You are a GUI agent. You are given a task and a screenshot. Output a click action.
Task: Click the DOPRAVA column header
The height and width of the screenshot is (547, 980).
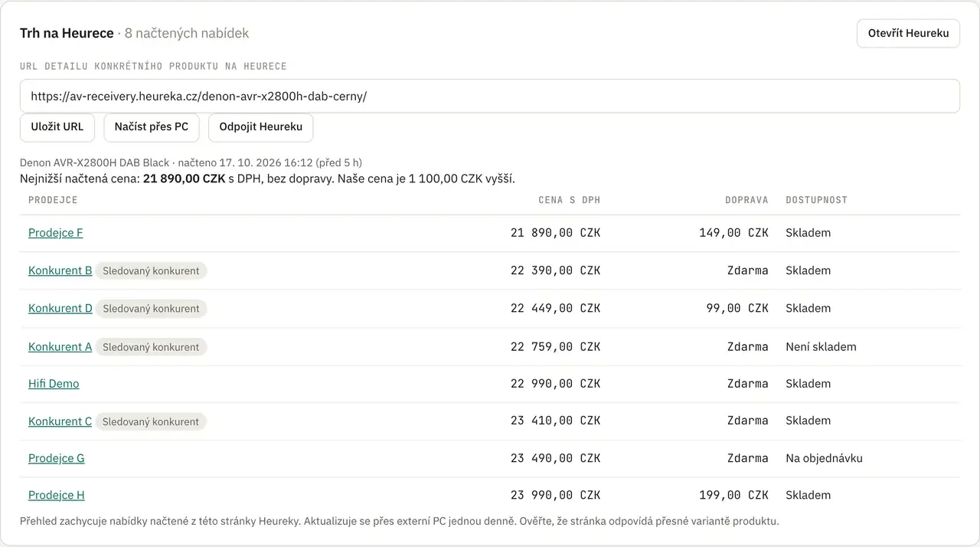click(746, 200)
